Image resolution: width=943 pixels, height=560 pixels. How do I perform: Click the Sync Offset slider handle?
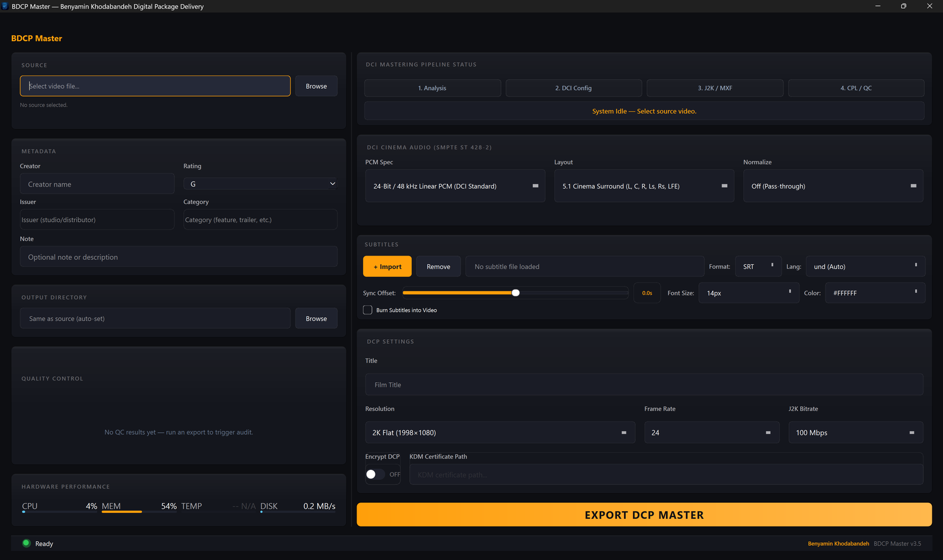(x=516, y=293)
